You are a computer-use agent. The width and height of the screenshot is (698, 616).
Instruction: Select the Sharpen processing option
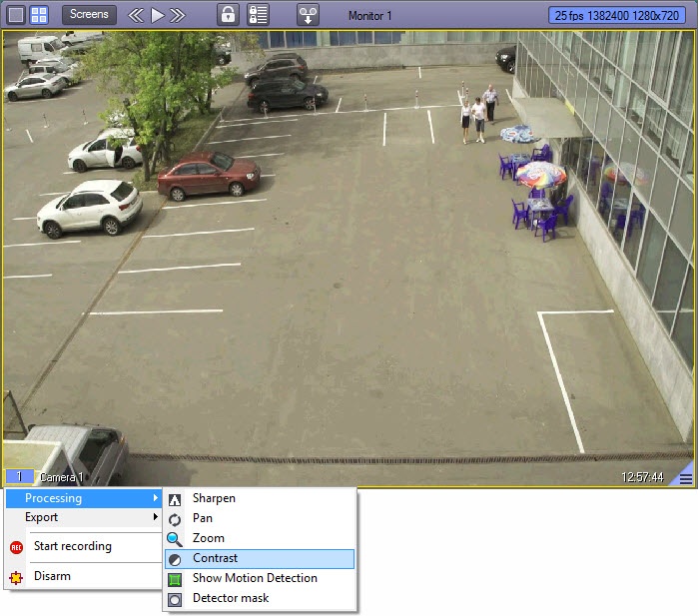click(214, 498)
